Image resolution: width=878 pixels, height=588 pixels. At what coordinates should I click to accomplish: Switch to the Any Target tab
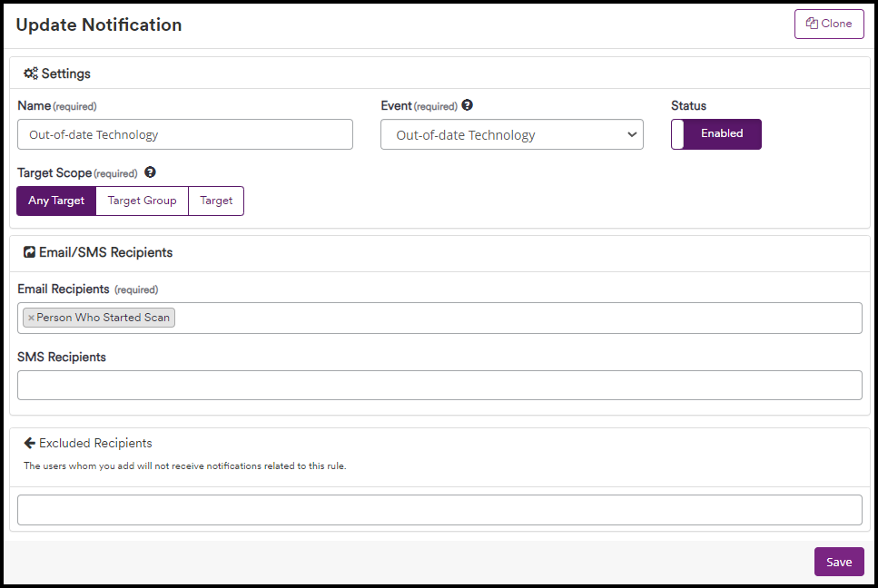coord(55,201)
